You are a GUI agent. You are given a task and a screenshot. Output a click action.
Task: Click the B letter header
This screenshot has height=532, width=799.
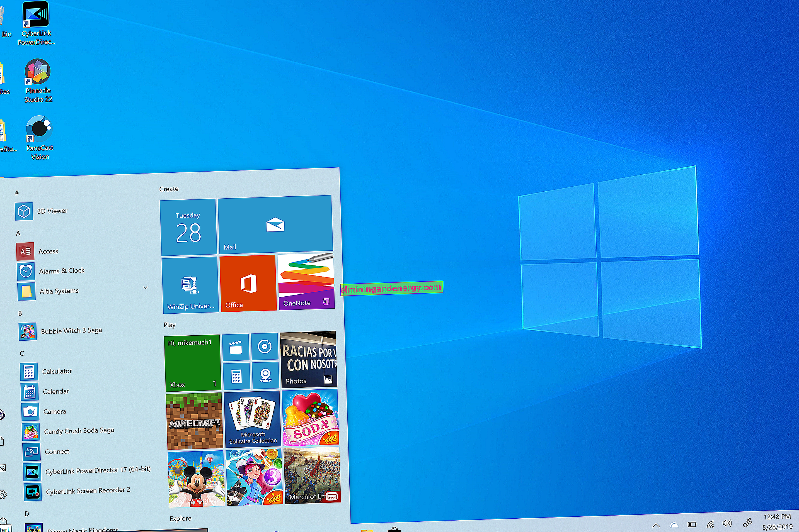(20, 314)
